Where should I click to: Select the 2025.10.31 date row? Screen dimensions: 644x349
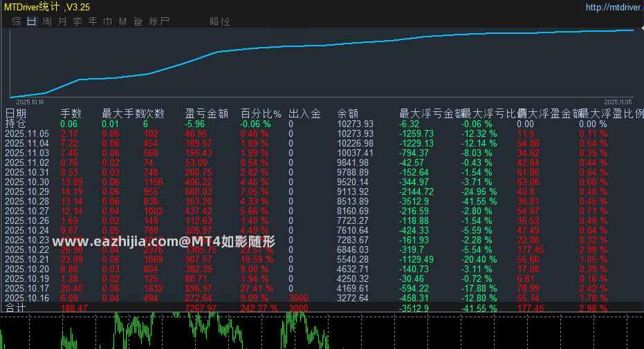27,172
